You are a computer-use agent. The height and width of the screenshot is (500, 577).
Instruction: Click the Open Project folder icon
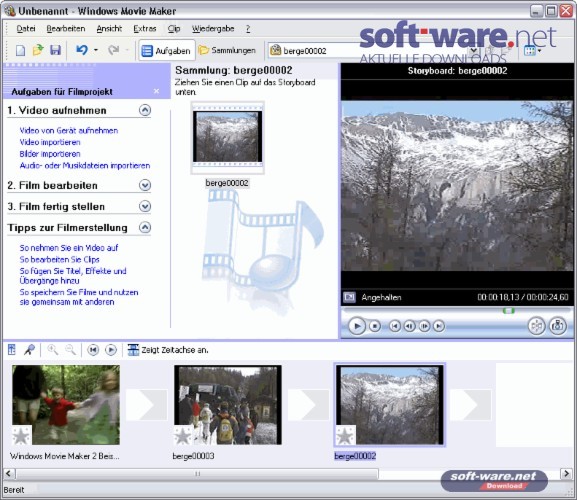(38, 50)
